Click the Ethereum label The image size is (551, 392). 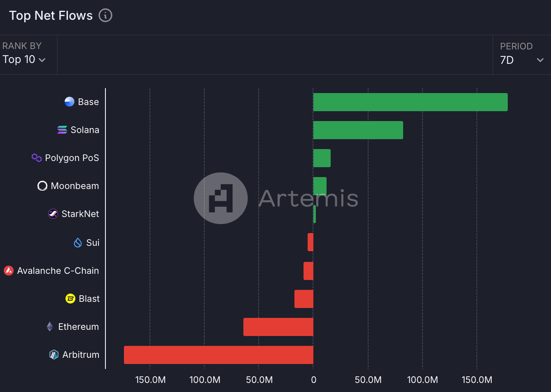click(79, 327)
